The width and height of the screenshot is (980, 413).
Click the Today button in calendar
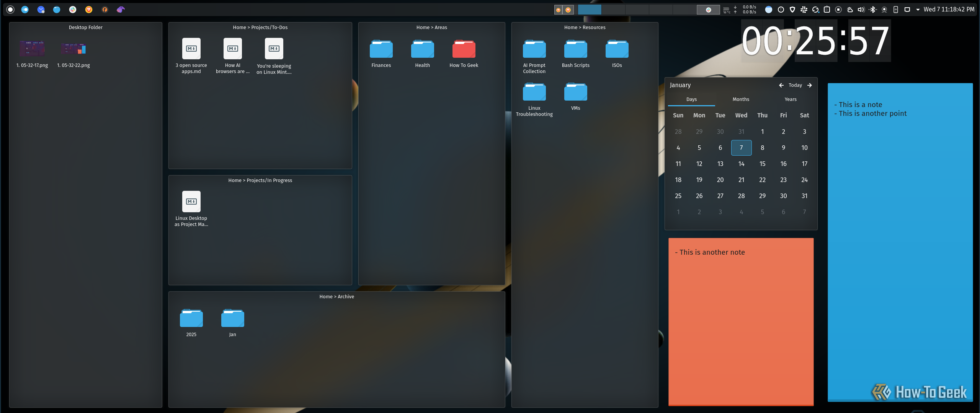pyautogui.click(x=795, y=85)
